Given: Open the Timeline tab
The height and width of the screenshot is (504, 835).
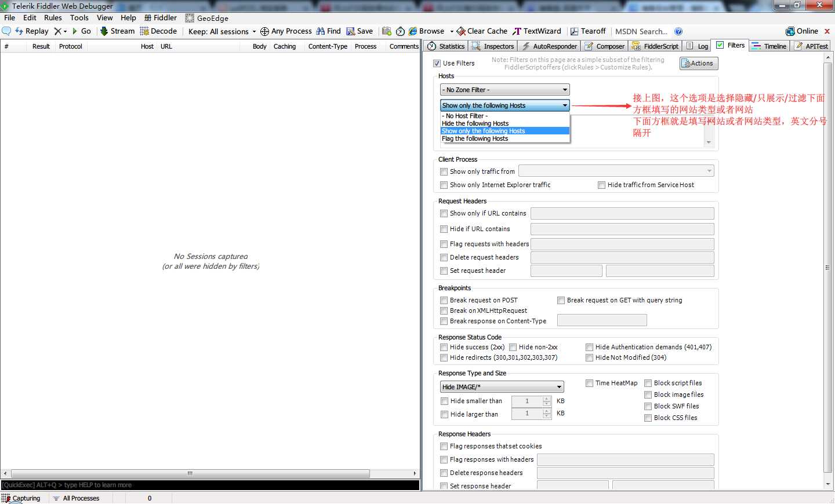Looking at the screenshot, I should tap(769, 46).
